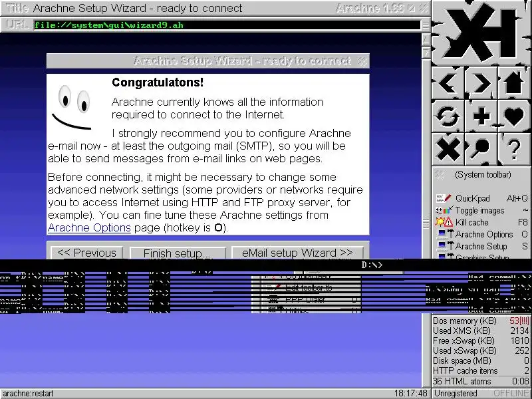Open help with the question mark icon
The height and width of the screenshot is (399, 532).
coord(514,149)
